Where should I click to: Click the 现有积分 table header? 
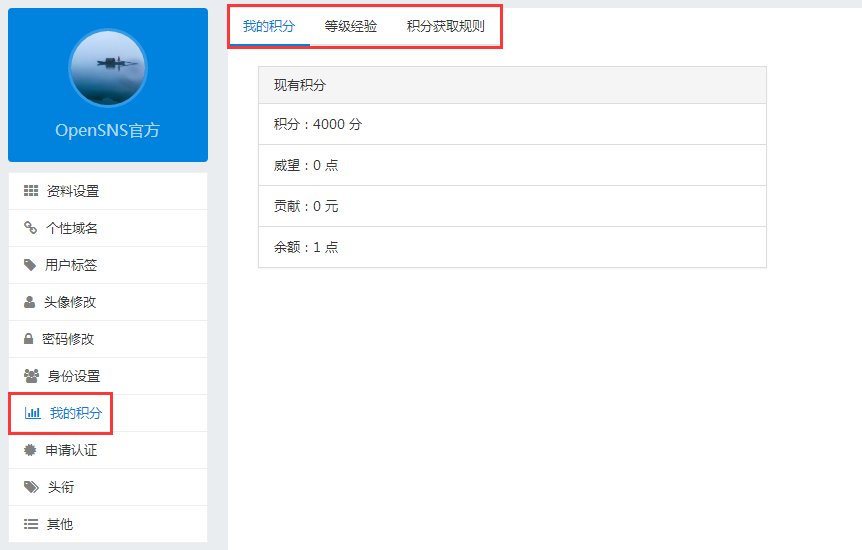(512, 85)
